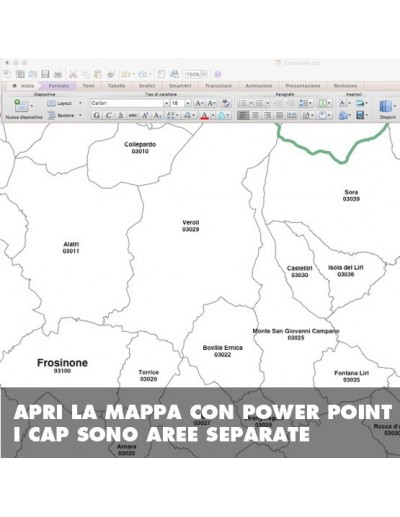Screen dimensions: 400x517
Task: Apply underline with the S button
Action: [121, 115]
